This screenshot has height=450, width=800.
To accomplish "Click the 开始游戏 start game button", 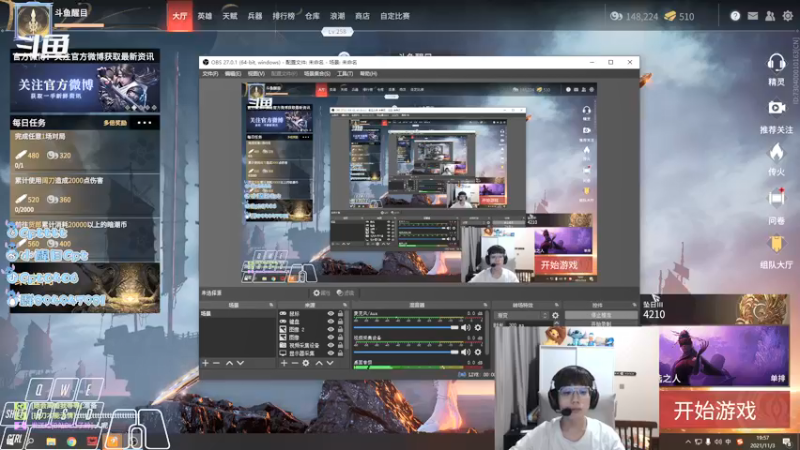I will click(x=724, y=410).
